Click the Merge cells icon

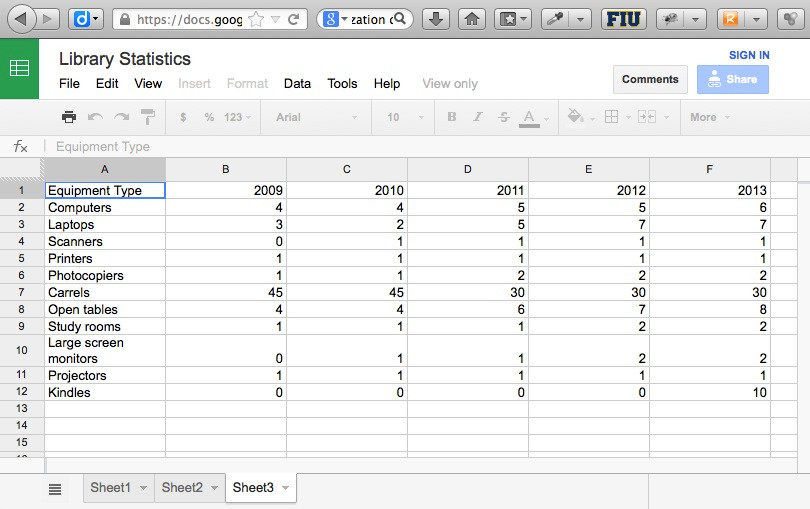click(x=646, y=117)
